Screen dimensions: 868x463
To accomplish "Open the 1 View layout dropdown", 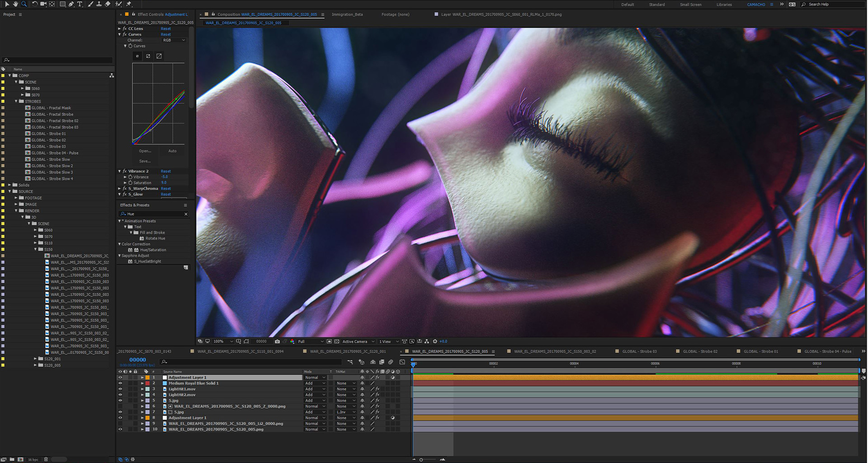I will click(389, 341).
